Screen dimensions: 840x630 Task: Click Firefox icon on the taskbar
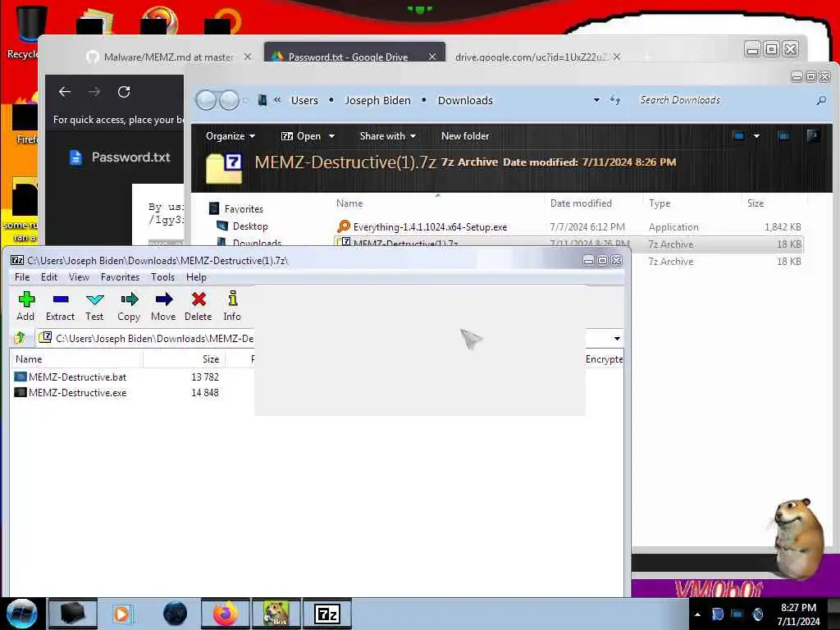(226, 614)
